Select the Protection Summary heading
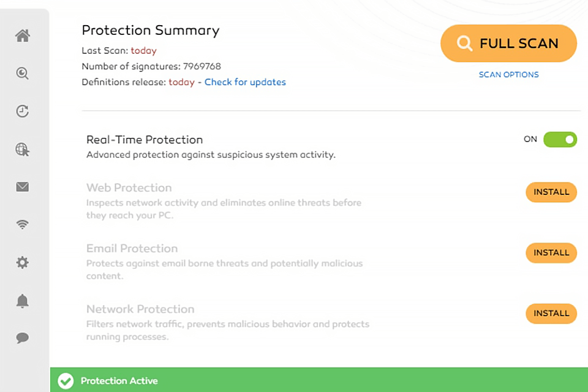This screenshot has width=588, height=392. pyautogui.click(x=150, y=30)
